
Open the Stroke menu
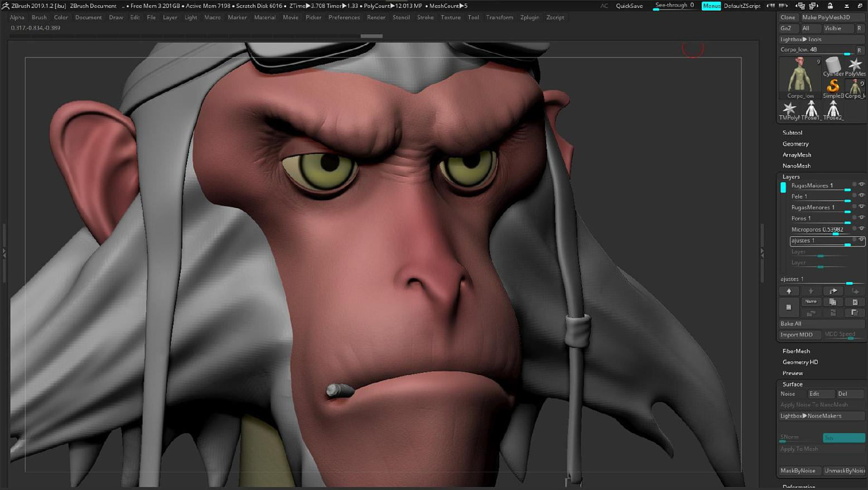425,17
